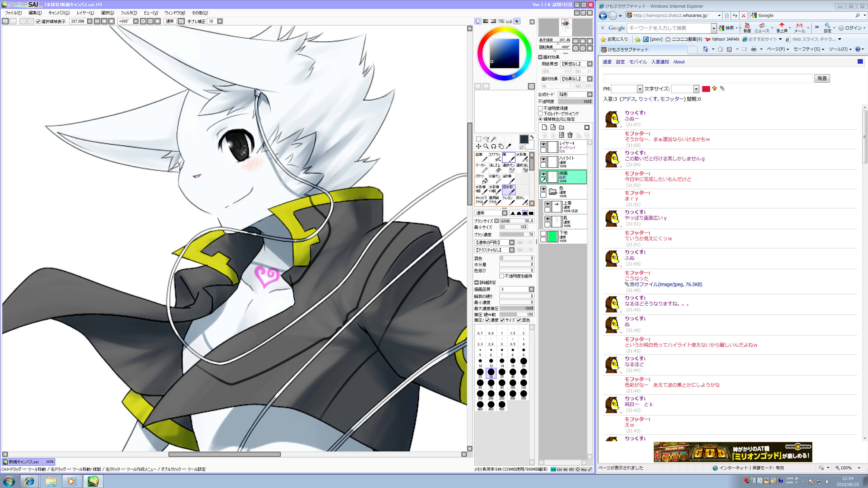Click the About link in chat page
868x488 pixels.
[x=679, y=62]
